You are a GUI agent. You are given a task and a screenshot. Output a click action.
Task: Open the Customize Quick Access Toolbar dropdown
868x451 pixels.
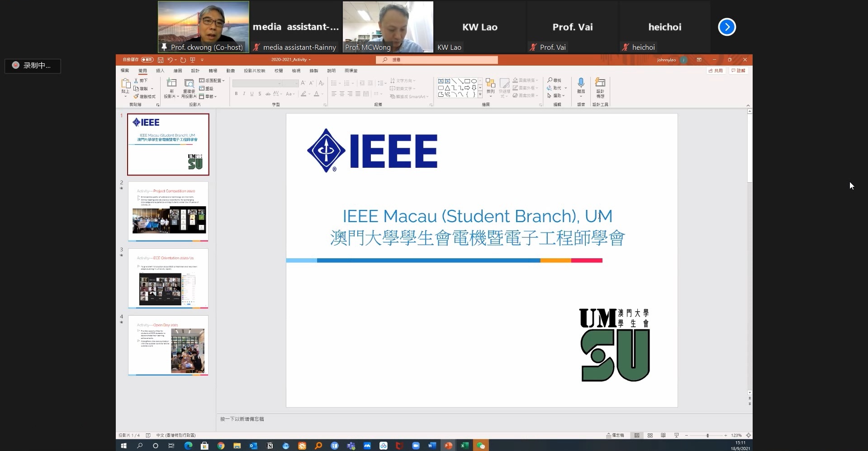(x=202, y=60)
